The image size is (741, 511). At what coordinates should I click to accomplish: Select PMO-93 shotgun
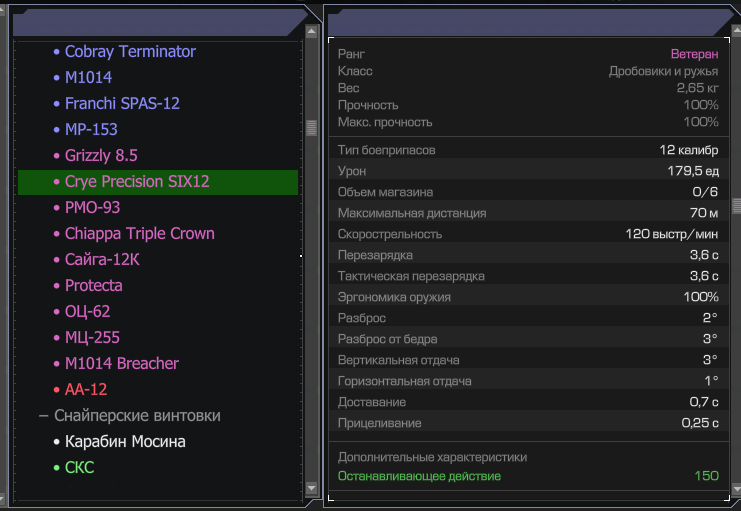tap(92, 208)
